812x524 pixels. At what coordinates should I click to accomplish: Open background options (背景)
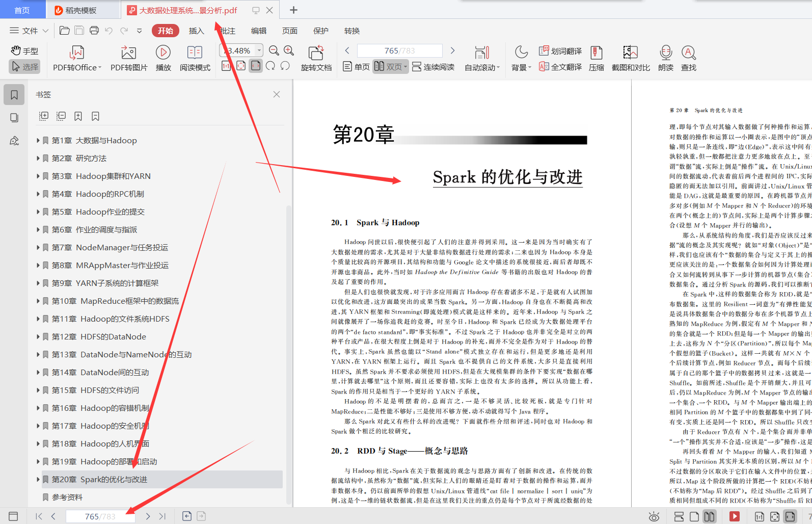coord(521,59)
